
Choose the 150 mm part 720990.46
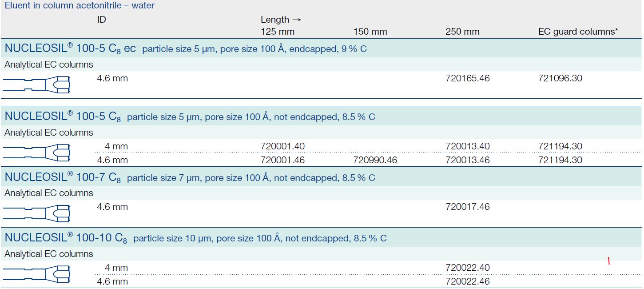pyautogui.click(x=375, y=160)
